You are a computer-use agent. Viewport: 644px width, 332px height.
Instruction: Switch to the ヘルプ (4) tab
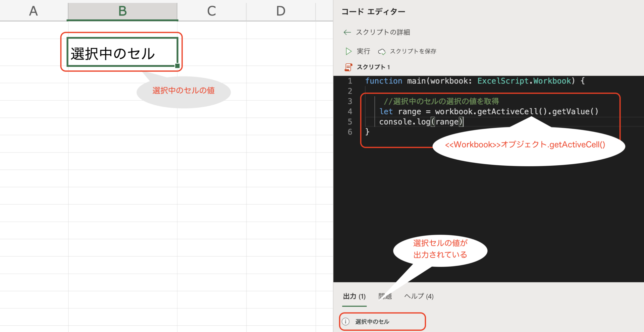pyautogui.click(x=419, y=296)
